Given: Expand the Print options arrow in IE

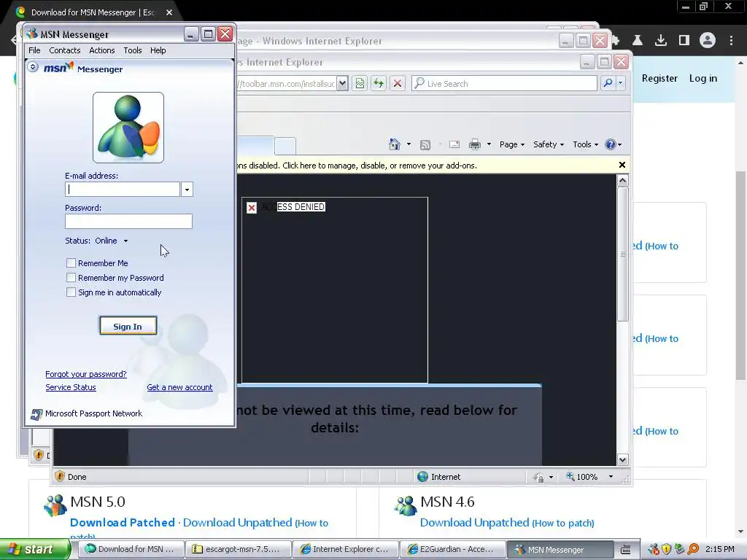Looking at the screenshot, I should [489, 144].
